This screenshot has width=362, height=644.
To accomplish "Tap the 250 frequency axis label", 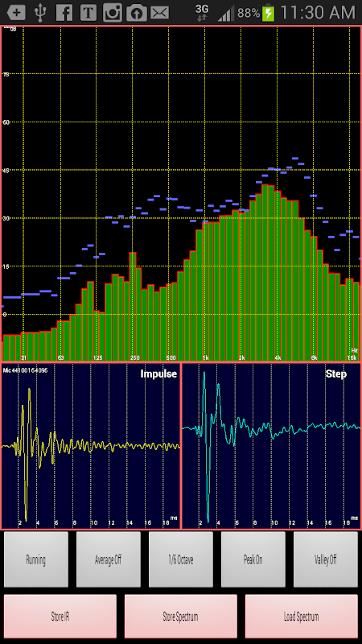I will (x=134, y=357).
